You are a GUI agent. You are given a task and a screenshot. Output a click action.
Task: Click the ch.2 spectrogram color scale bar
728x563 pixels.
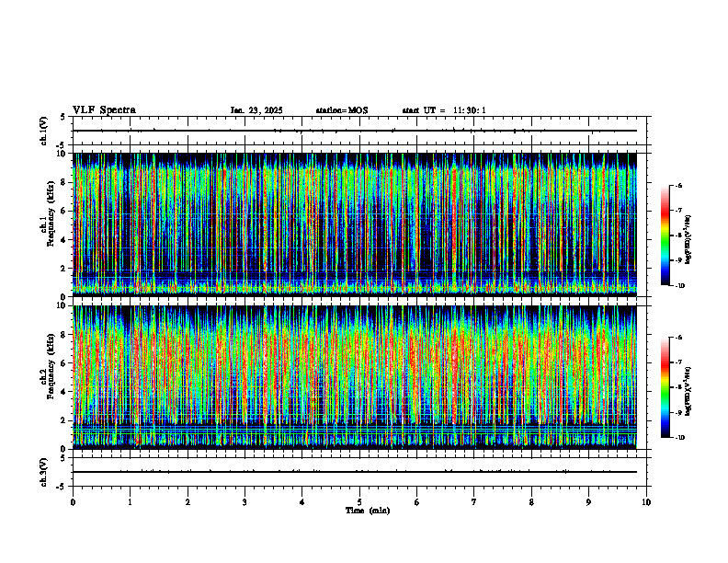[665, 387]
